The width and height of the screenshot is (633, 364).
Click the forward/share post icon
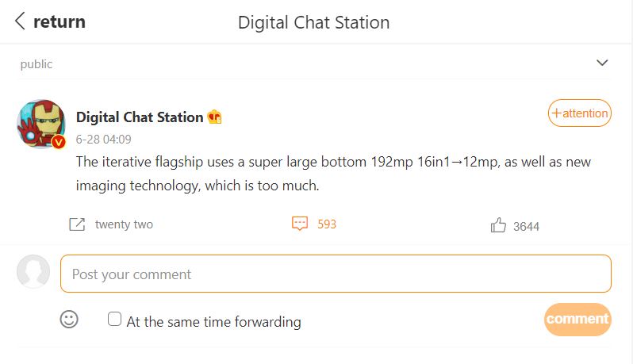[77, 224]
